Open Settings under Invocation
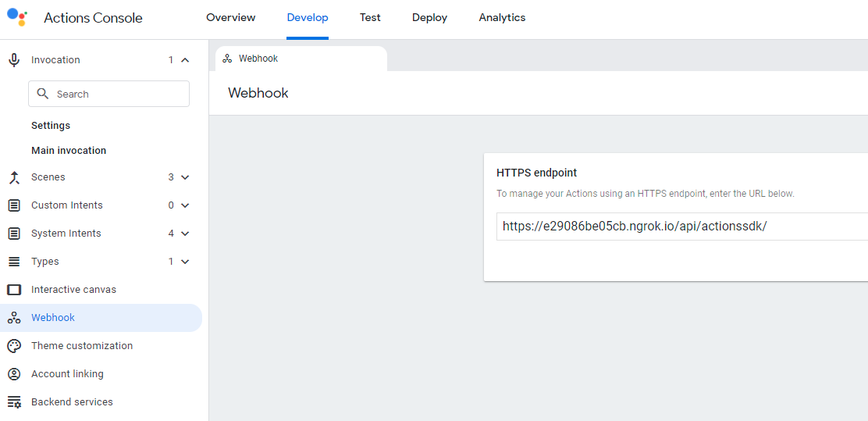The height and width of the screenshot is (421, 868). tap(51, 126)
